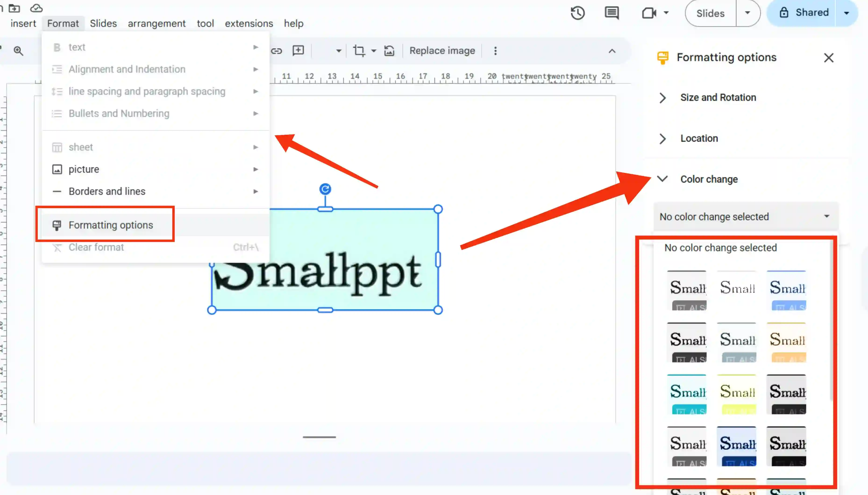The image size is (868, 495).
Task: Click the Replace image button
Action: (x=442, y=51)
